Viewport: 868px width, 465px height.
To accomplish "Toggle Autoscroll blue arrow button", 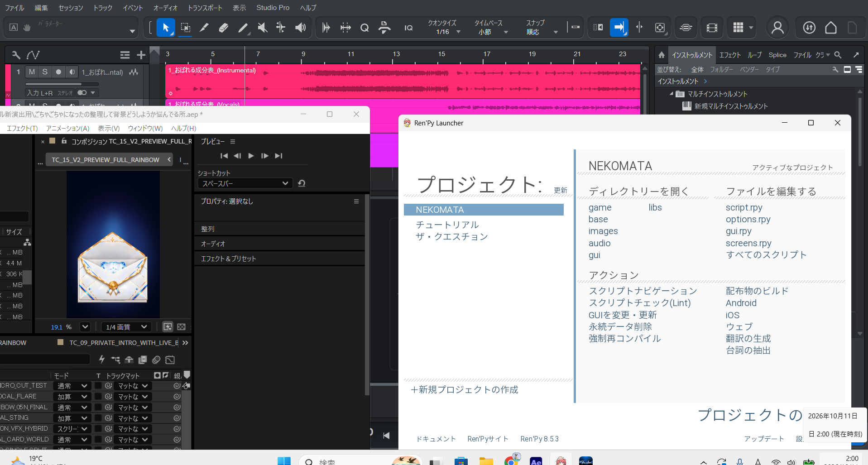I will [x=619, y=28].
